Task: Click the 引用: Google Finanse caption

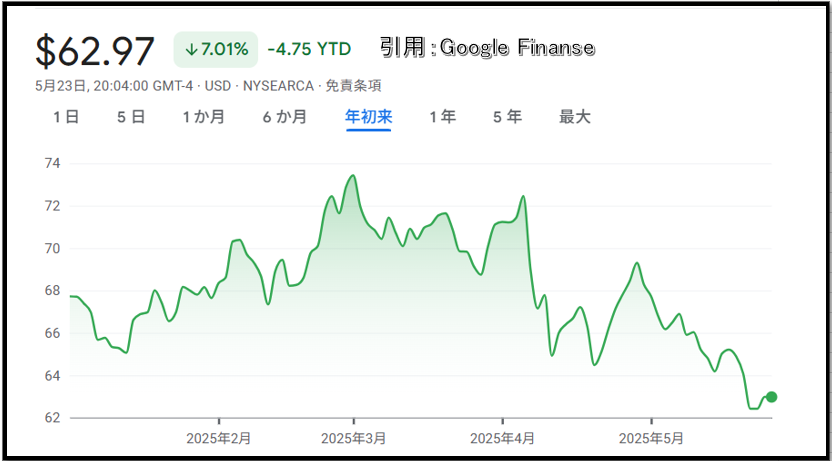Action: [x=487, y=48]
